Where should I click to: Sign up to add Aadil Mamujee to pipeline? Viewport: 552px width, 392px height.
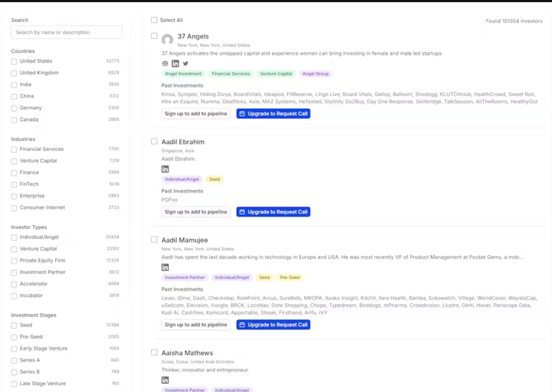click(x=196, y=324)
